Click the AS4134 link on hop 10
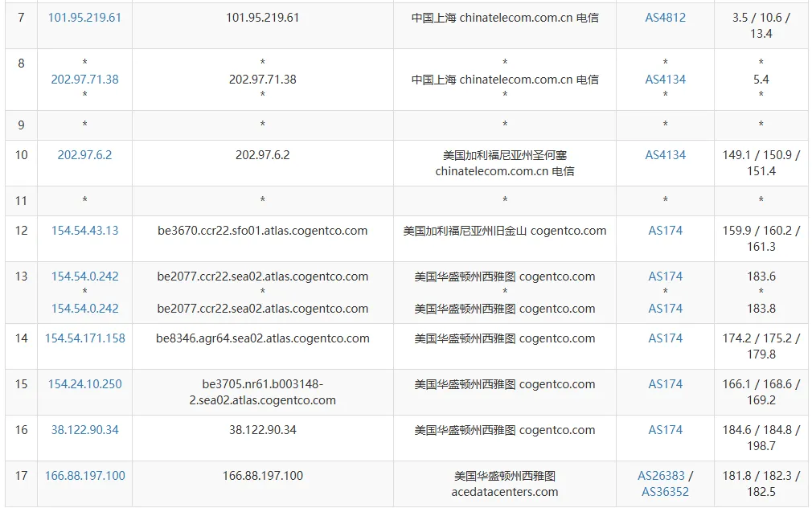The height and width of the screenshot is (508, 812). [x=664, y=155]
